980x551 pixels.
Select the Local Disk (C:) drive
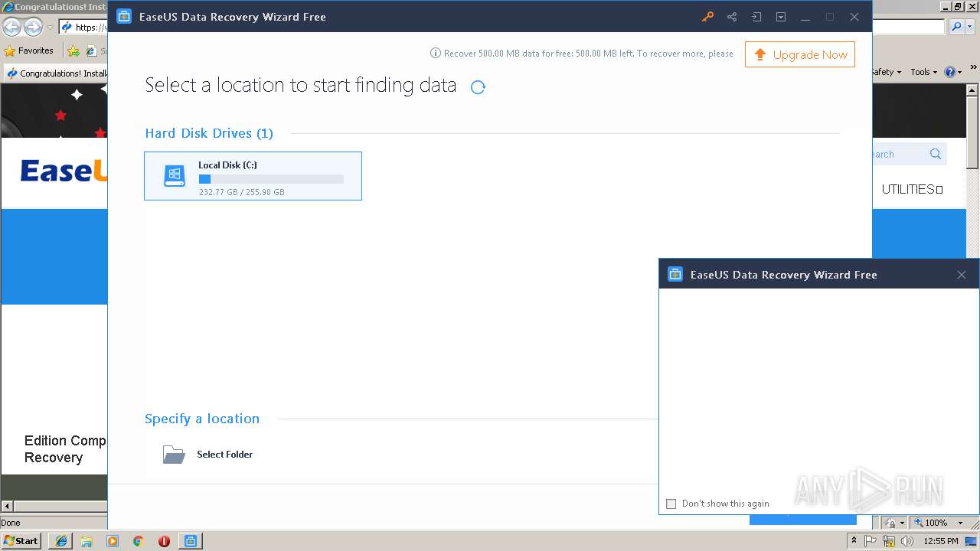(x=253, y=176)
